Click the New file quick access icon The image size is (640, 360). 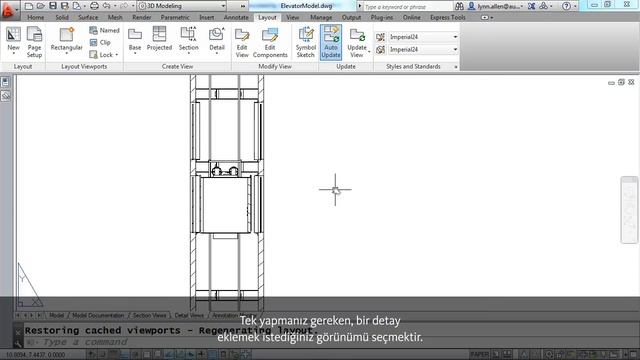coord(29,6)
